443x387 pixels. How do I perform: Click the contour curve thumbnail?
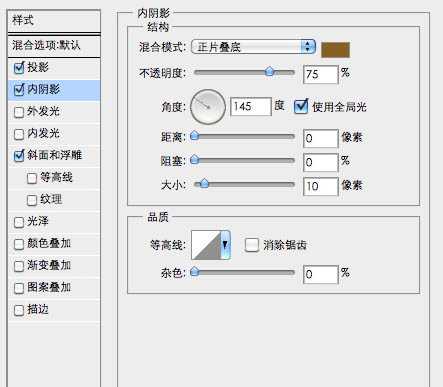pyautogui.click(x=206, y=245)
